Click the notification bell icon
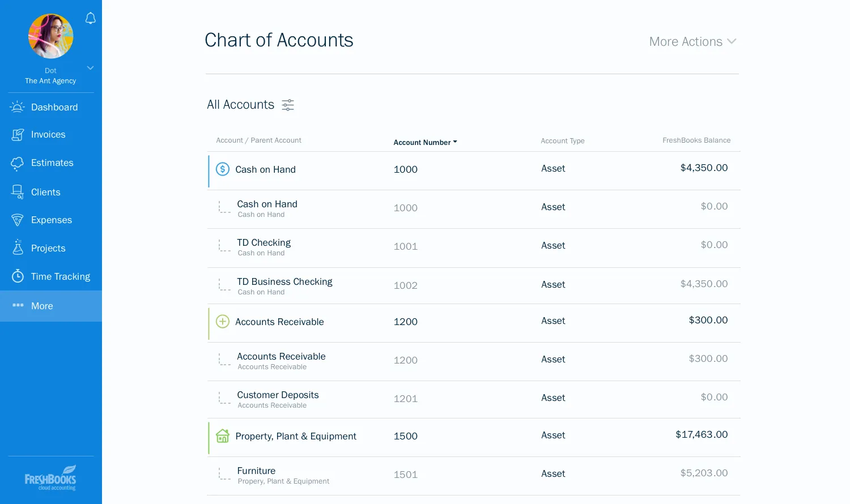The height and width of the screenshot is (504, 850). (90, 19)
